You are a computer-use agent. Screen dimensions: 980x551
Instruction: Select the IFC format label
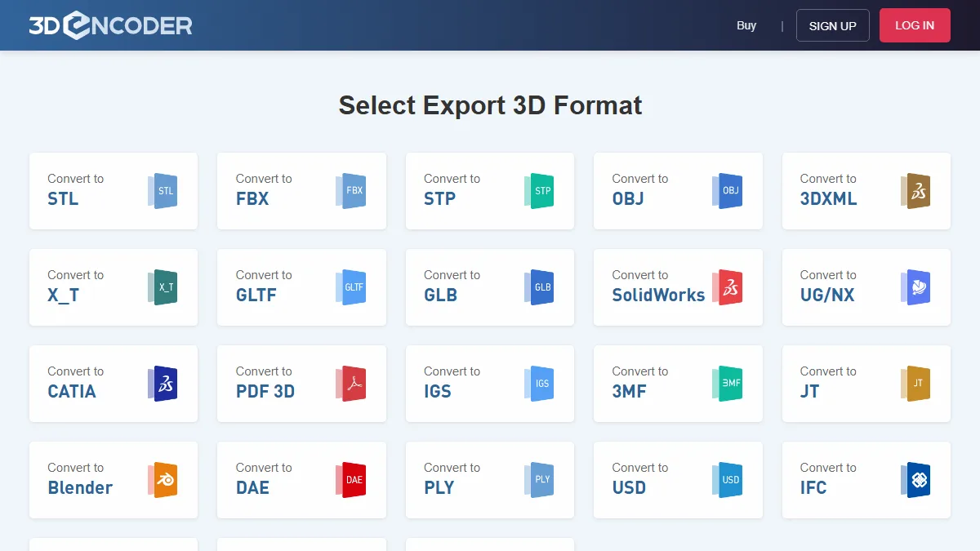(x=813, y=487)
